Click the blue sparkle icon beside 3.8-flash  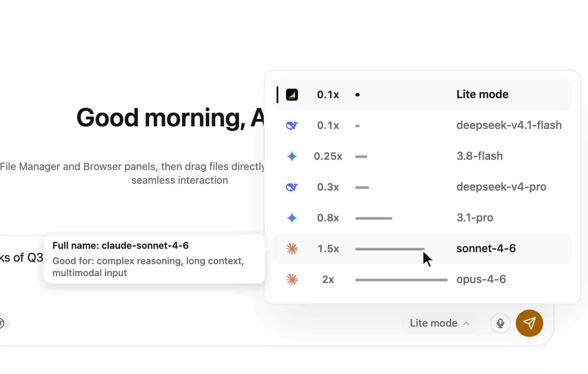click(x=292, y=157)
